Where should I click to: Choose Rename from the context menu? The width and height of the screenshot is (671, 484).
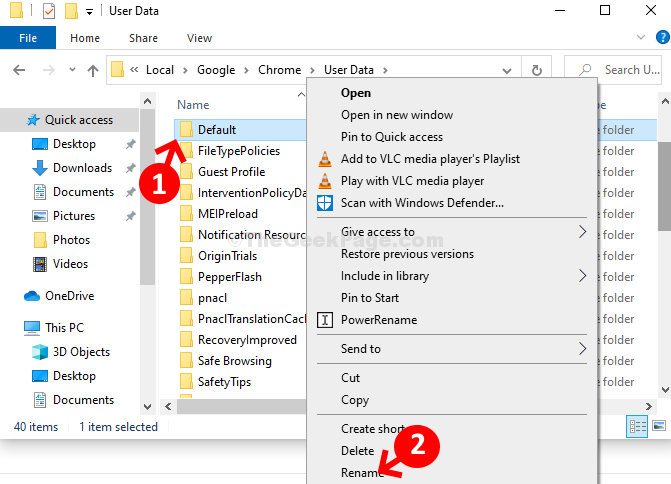pyautogui.click(x=361, y=472)
